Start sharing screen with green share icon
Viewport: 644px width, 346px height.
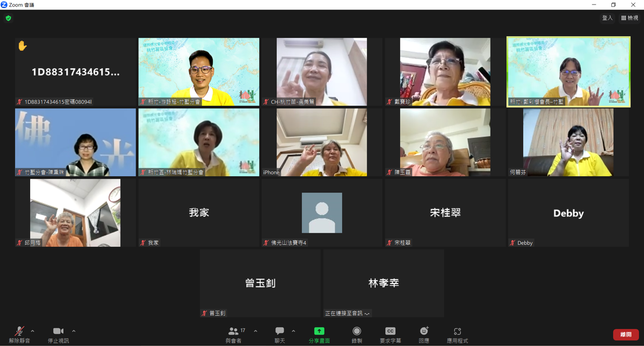[x=319, y=331]
